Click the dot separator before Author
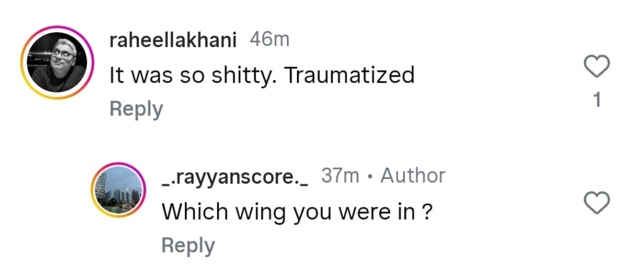This screenshot has width=644, height=272. point(370,176)
